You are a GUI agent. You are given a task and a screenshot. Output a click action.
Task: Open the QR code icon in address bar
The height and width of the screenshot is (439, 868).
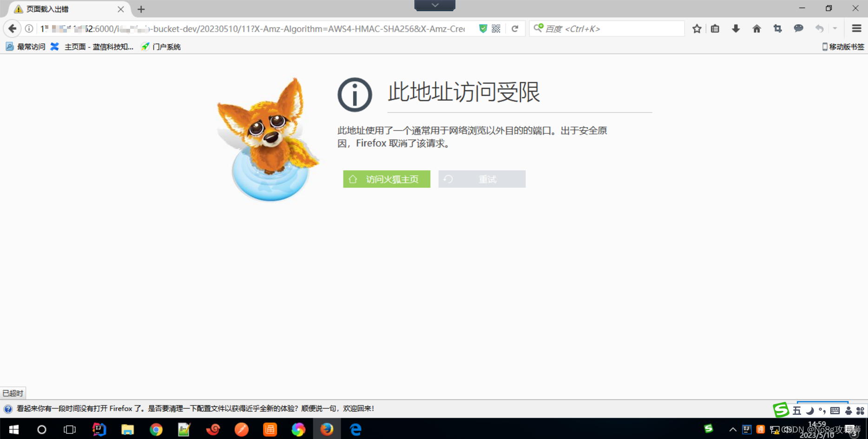496,29
